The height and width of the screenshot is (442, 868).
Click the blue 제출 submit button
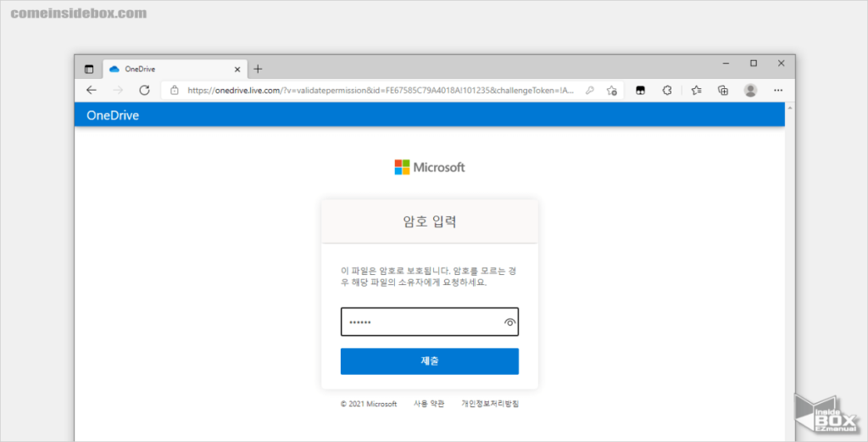tap(429, 361)
